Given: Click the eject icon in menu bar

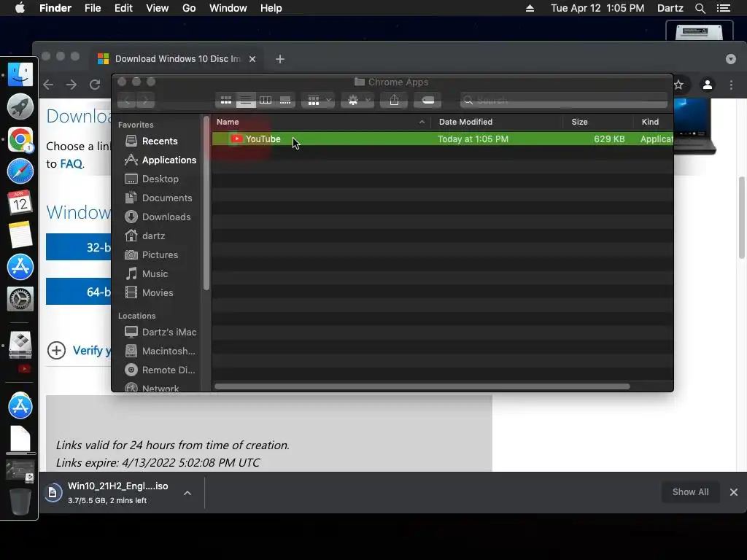Looking at the screenshot, I should pyautogui.click(x=530, y=8).
